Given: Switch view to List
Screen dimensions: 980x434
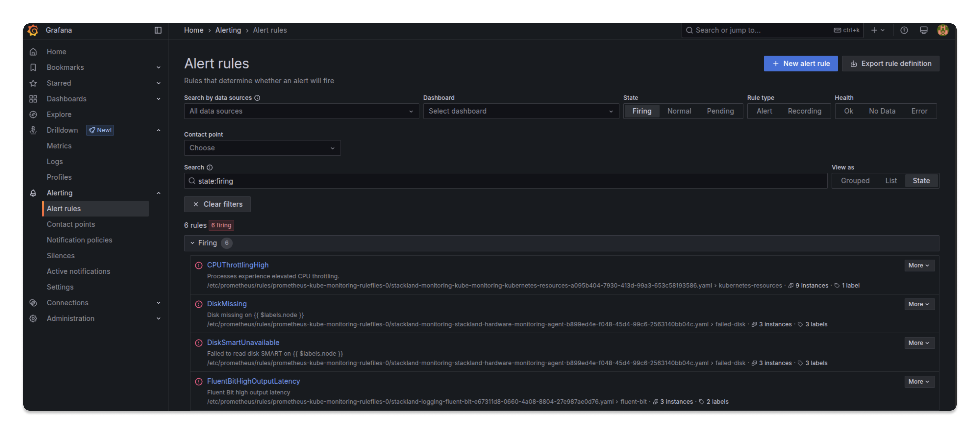Looking at the screenshot, I should click(891, 181).
